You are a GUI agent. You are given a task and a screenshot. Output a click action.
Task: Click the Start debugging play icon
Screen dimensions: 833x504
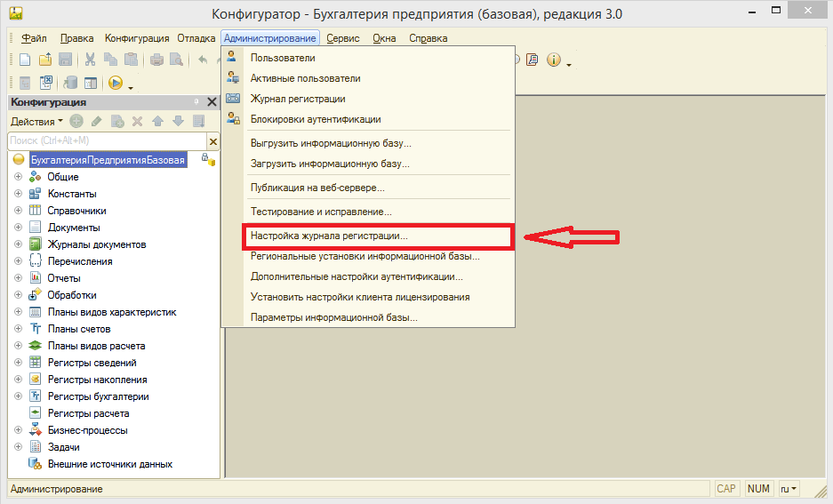coord(116,83)
